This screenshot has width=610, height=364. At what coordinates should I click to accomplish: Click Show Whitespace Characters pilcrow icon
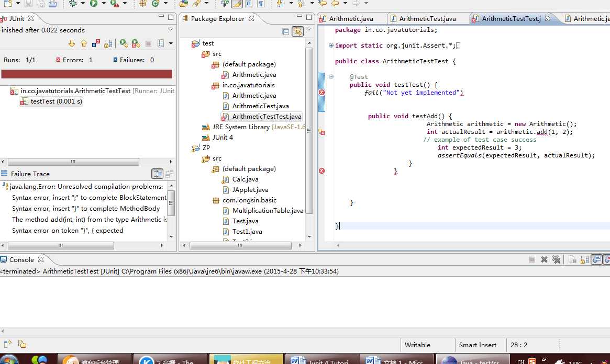261,4
